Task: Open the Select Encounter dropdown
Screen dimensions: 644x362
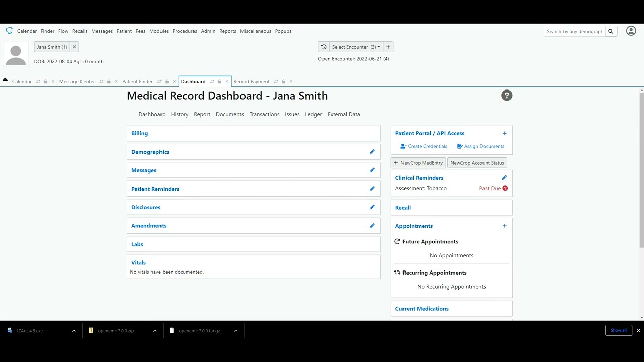Action: pyautogui.click(x=356, y=47)
